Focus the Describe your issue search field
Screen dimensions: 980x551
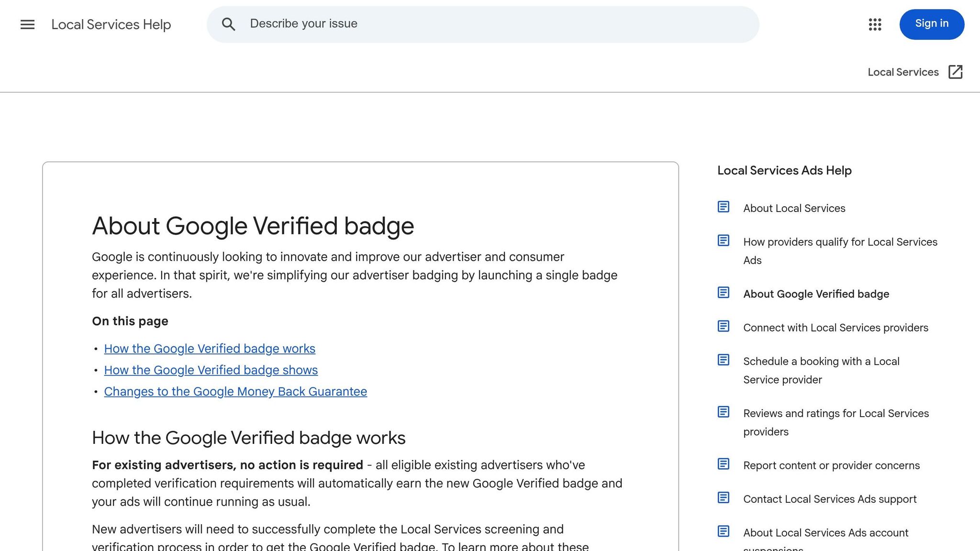click(483, 24)
